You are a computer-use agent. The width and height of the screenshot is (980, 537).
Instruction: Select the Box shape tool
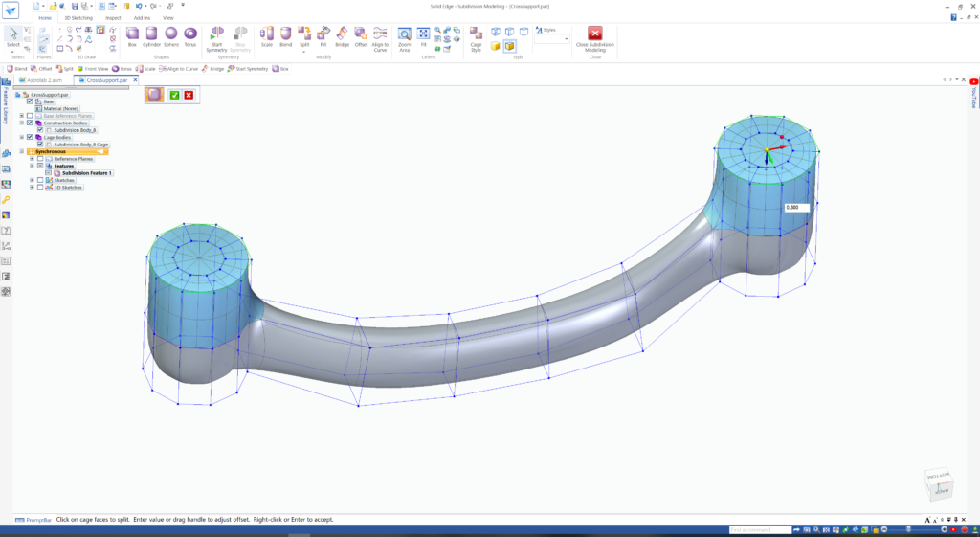click(132, 37)
